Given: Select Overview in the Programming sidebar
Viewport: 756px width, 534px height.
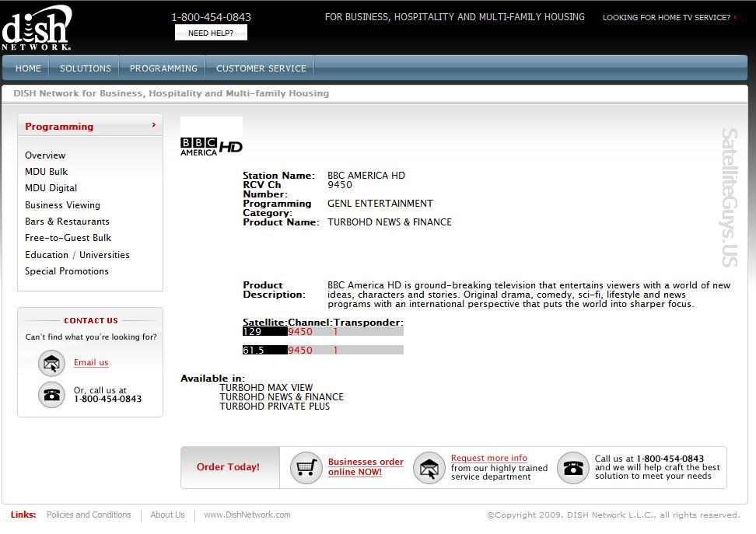Looking at the screenshot, I should tap(45, 155).
